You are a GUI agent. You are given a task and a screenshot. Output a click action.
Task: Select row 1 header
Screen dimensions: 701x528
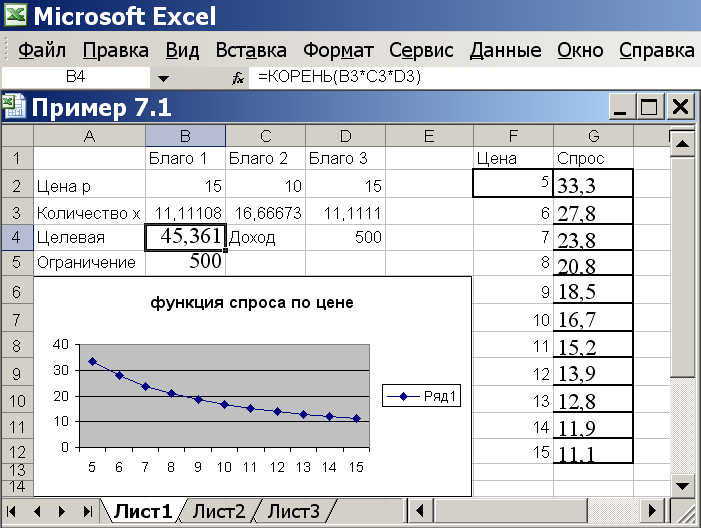[x=17, y=158]
